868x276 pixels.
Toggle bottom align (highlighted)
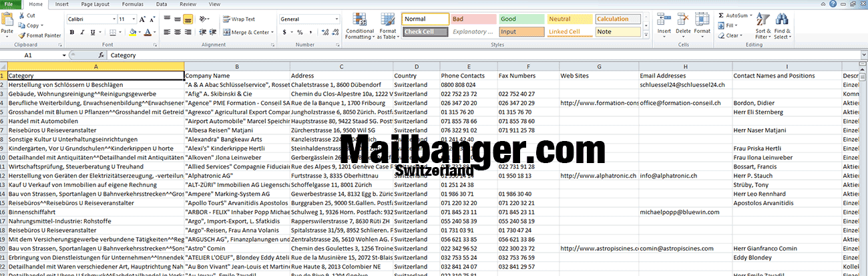(x=188, y=19)
